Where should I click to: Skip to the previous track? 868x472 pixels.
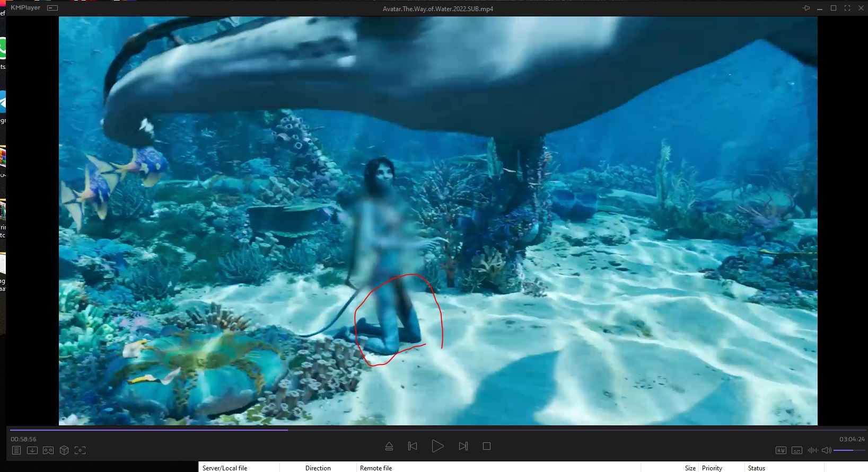[413, 446]
